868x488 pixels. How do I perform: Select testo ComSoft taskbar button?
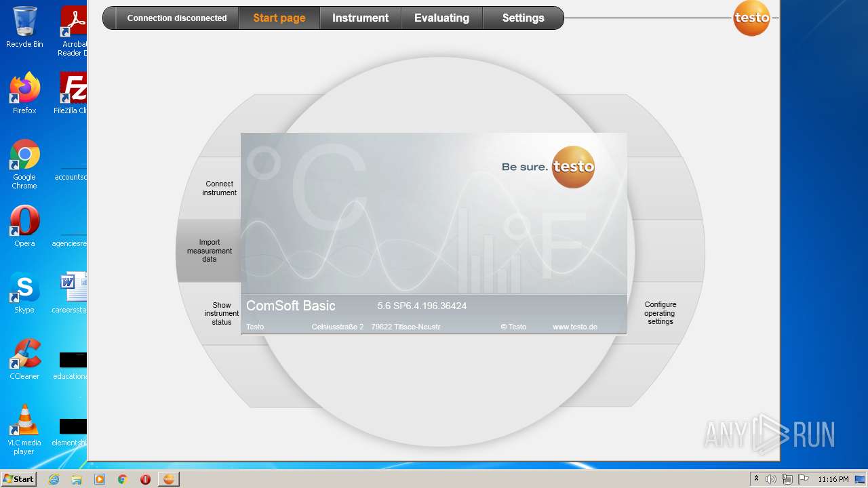tap(169, 479)
